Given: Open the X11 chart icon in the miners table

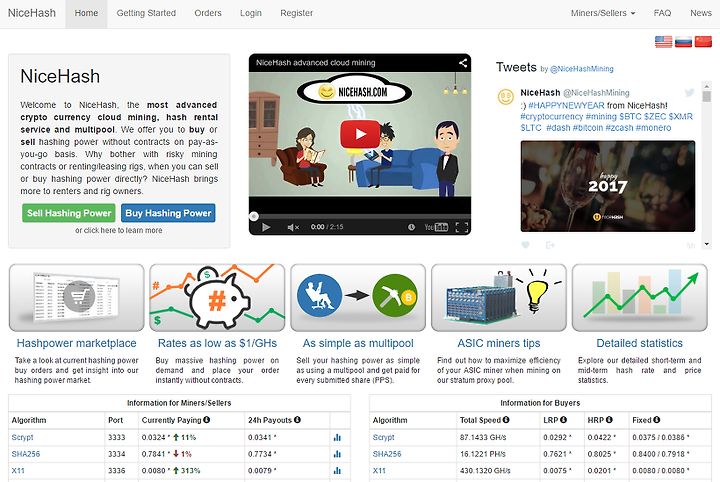Looking at the screenshot, I should [338, 471].
